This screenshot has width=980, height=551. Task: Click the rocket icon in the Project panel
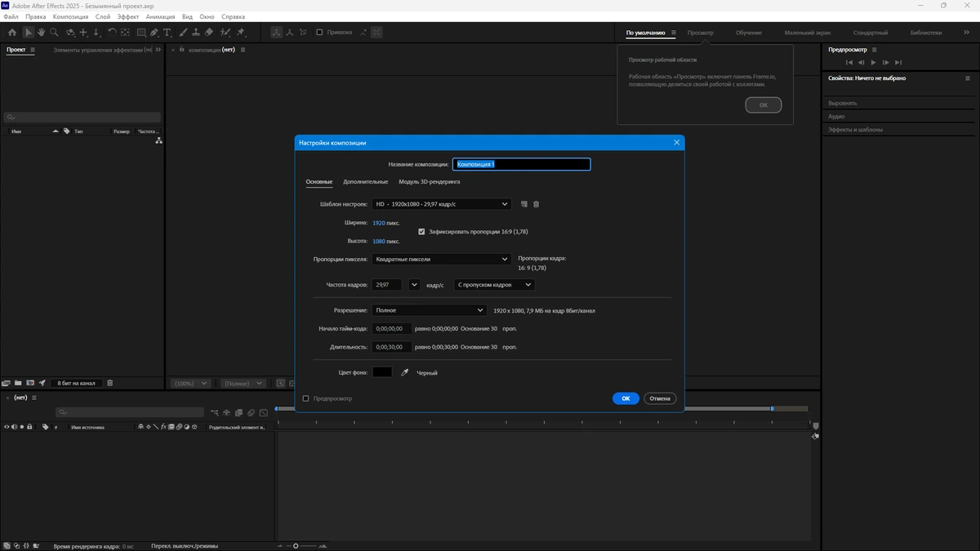(x=42, y=383)
